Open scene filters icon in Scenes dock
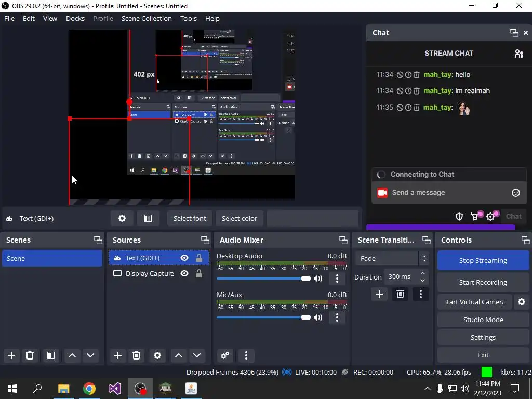532x399 pixels. [51, 355]
